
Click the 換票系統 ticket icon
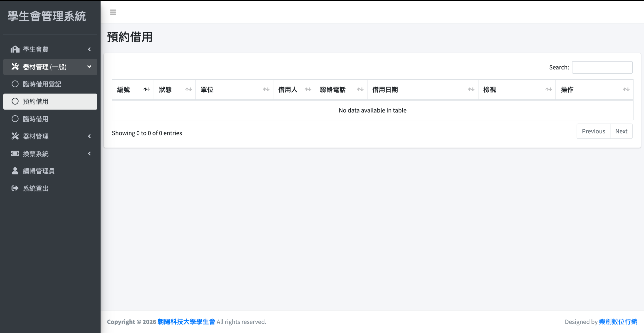pos(15,154)
